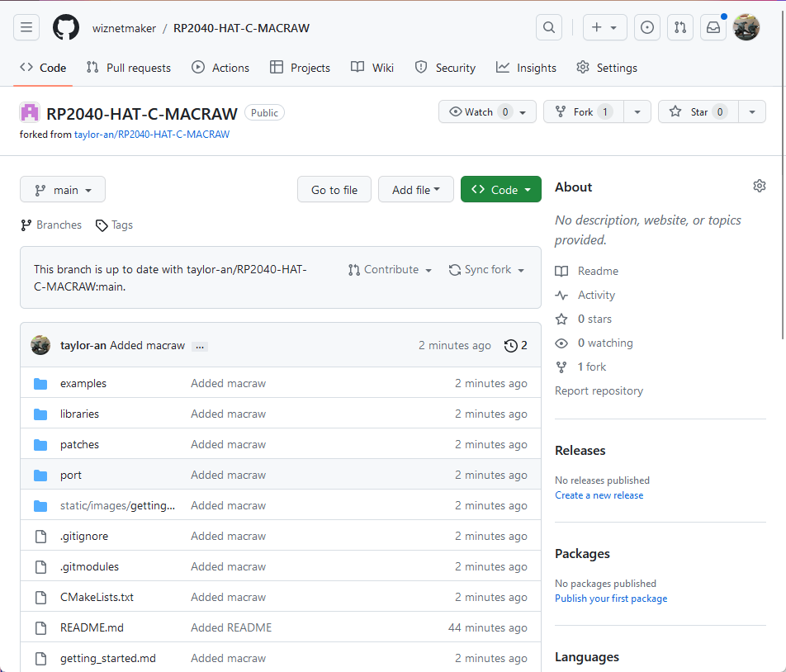The width and height of the screenshot is (786, 672).
Task: Open the CMakeLists.txt file
Action: (97, 598)
